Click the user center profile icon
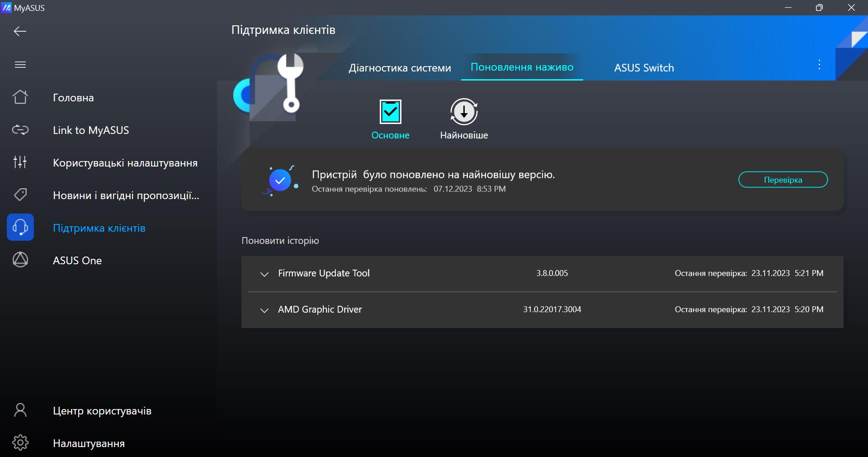The height and width of the screenshot is (457, 868). click(20, 410)
